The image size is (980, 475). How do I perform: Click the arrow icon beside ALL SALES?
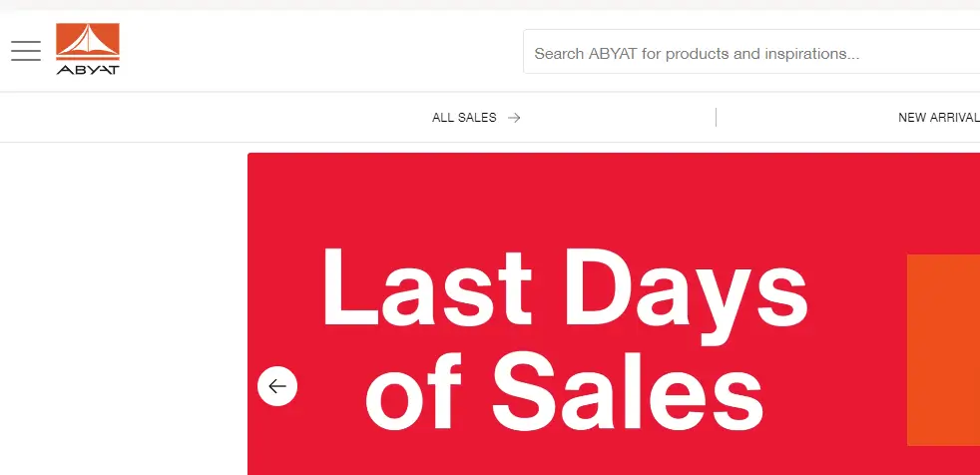(514, 118)
